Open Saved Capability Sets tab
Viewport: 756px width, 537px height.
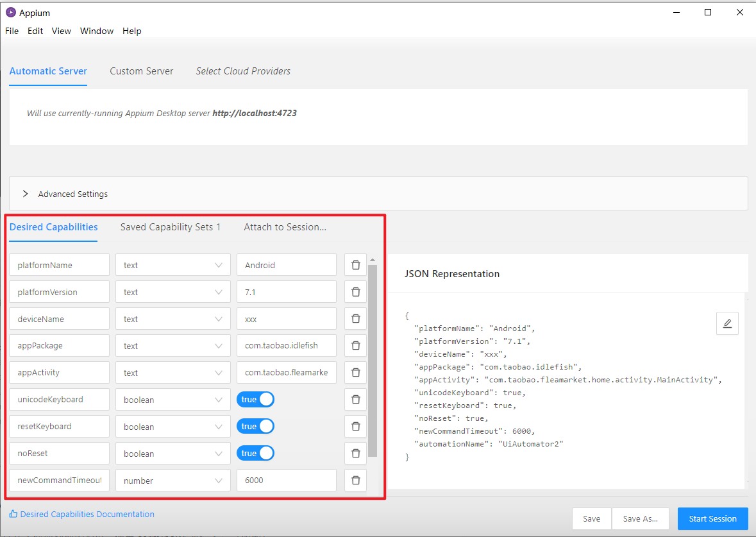[170, 227]
